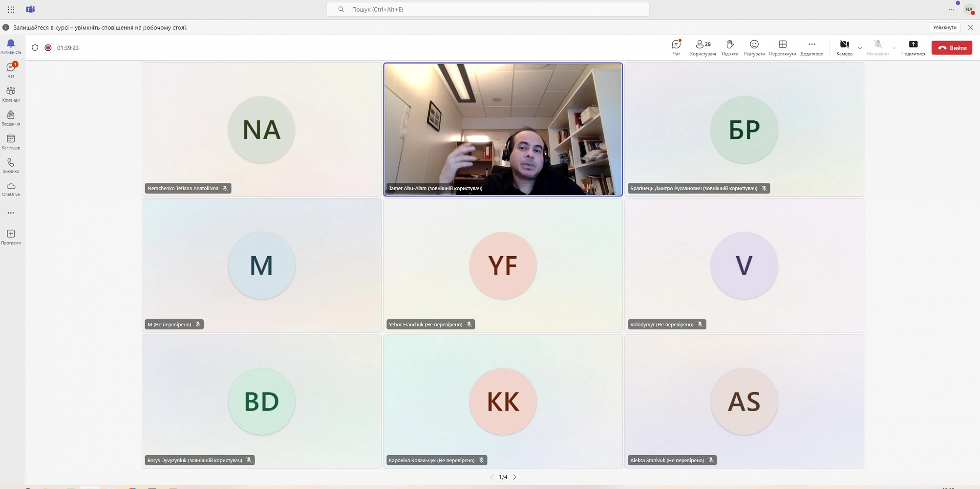
Task: Open view options (Переглянути)
Action: click(x=783, y=47)
